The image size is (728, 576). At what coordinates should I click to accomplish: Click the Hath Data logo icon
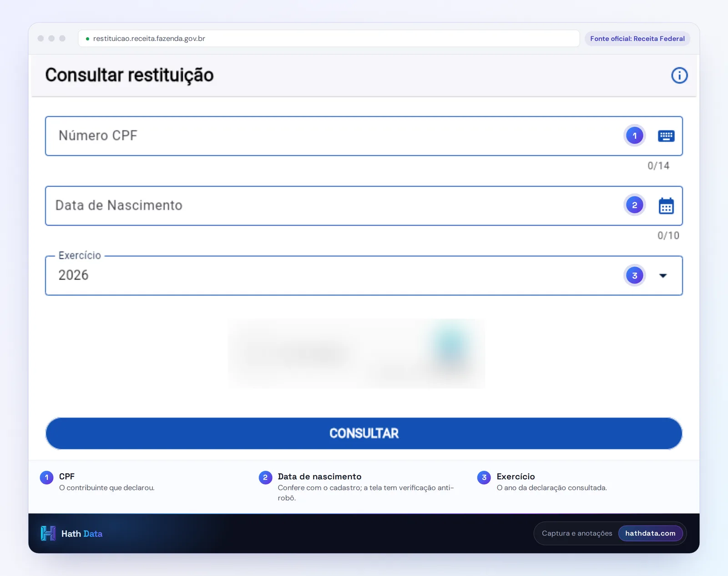pyautogui.click(x=48, y=533)
